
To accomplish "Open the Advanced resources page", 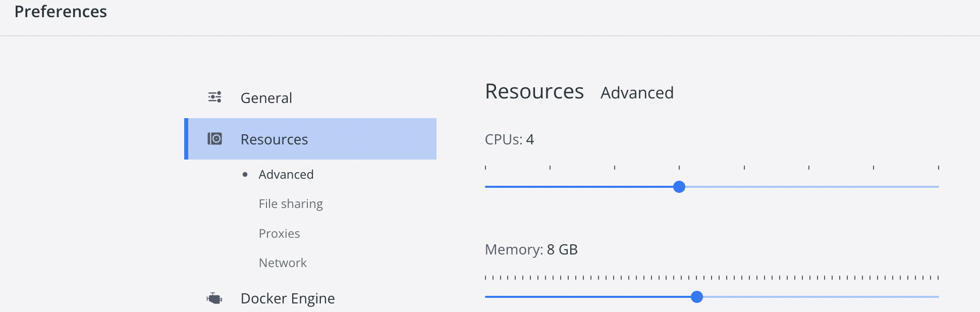I will tap(286, 174).
